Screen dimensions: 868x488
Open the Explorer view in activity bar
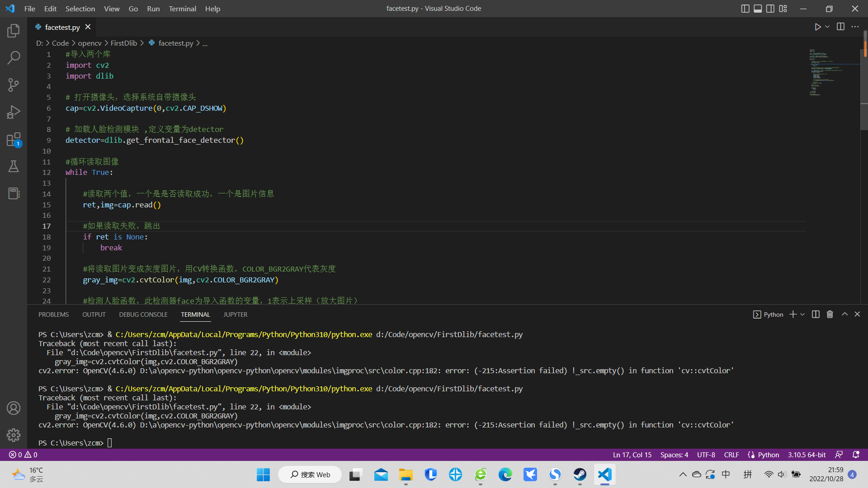pos(14,31)
